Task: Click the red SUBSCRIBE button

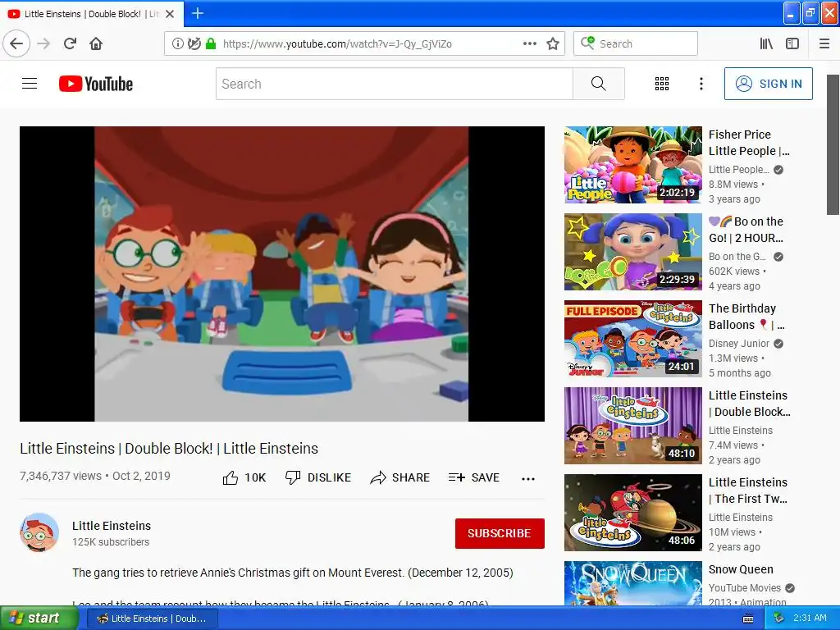Action: coord(500,533)
